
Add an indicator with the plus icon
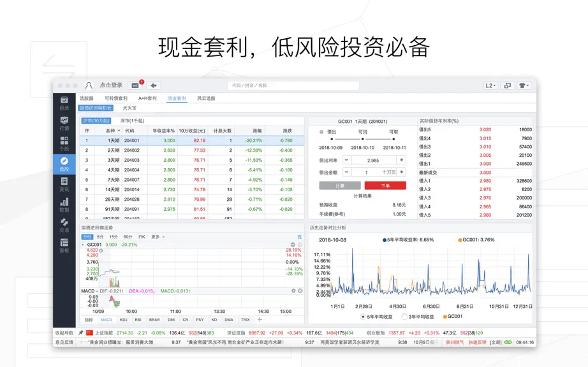click(x=260, y=319)
